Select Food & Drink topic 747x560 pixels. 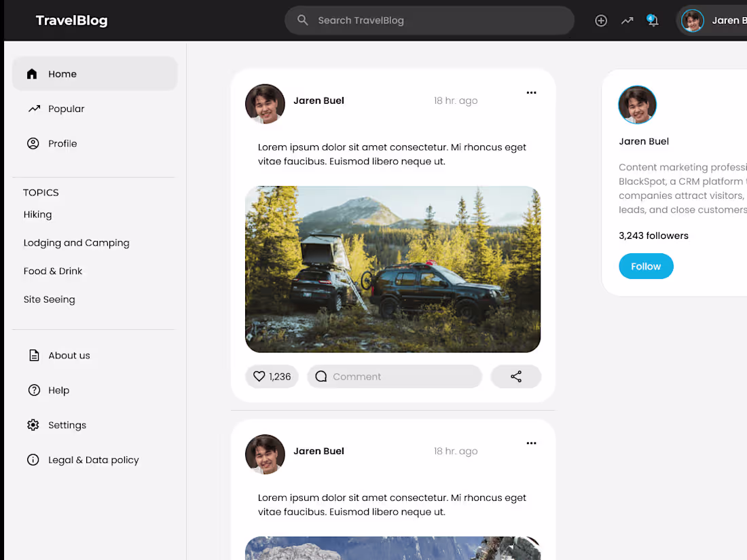pyautogui.click(x=53, y=271)
